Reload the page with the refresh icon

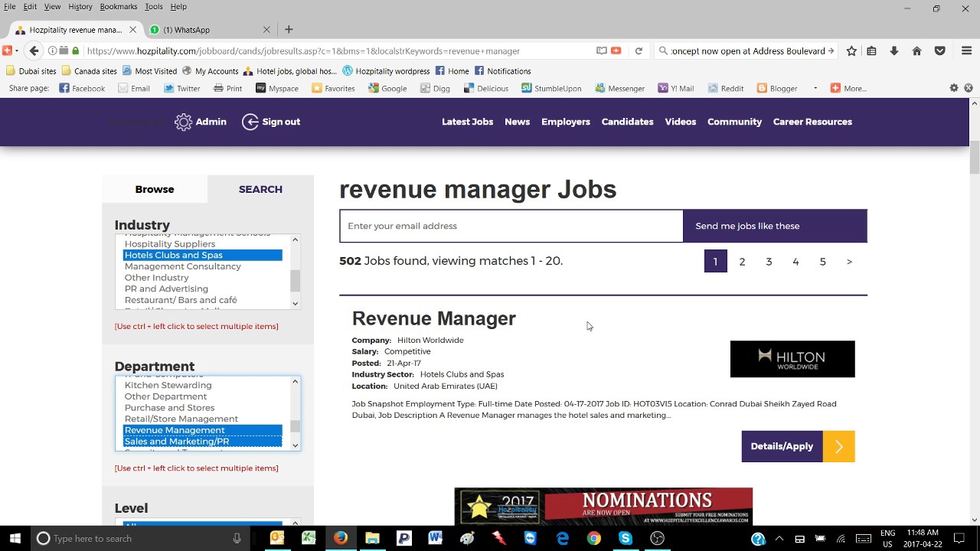click(x=639, y=51)
